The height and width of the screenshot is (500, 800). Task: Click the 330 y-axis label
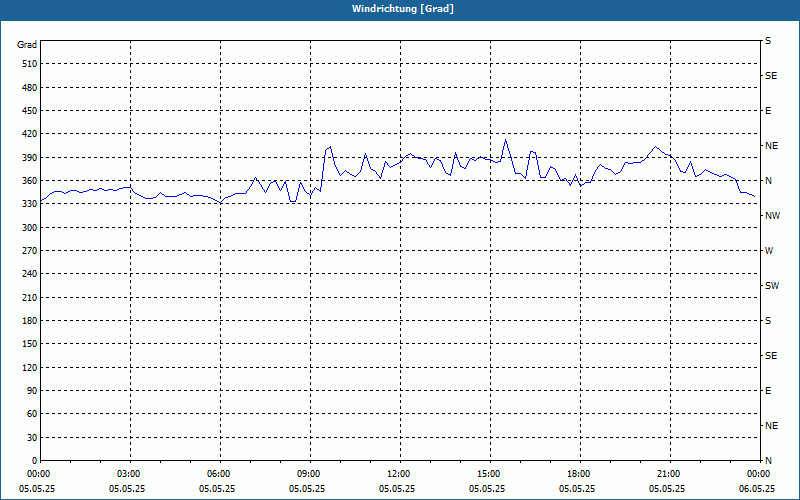click(x=30, y=204)
